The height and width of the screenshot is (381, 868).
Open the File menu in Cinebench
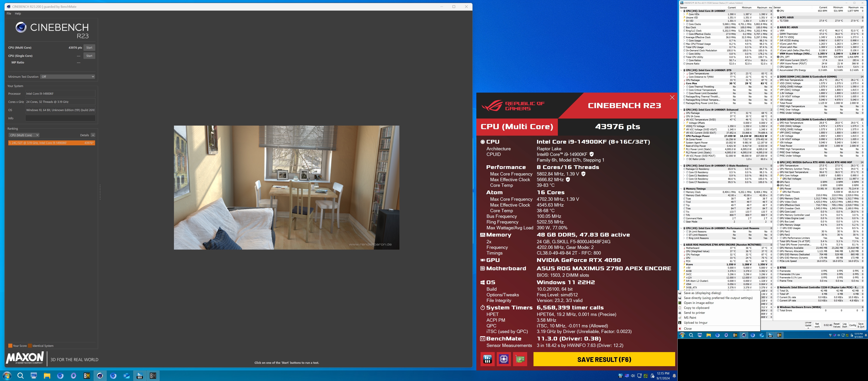[x=9, y=13]
